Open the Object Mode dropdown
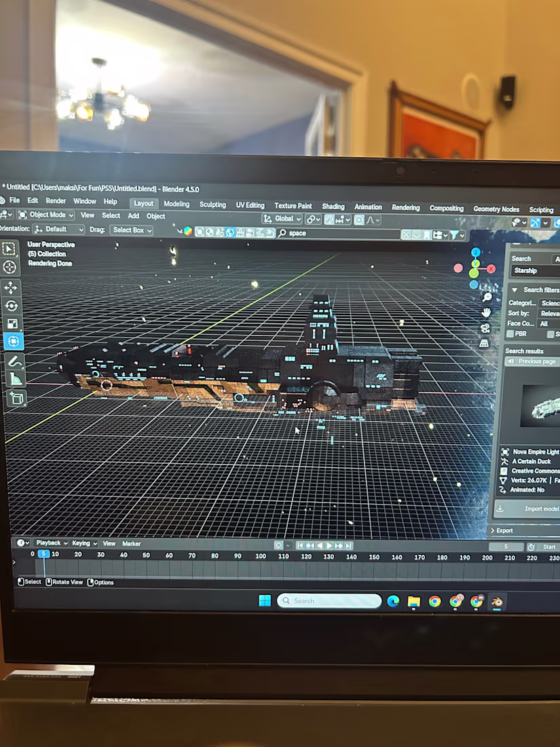The image size is (560, 747). 46,215
